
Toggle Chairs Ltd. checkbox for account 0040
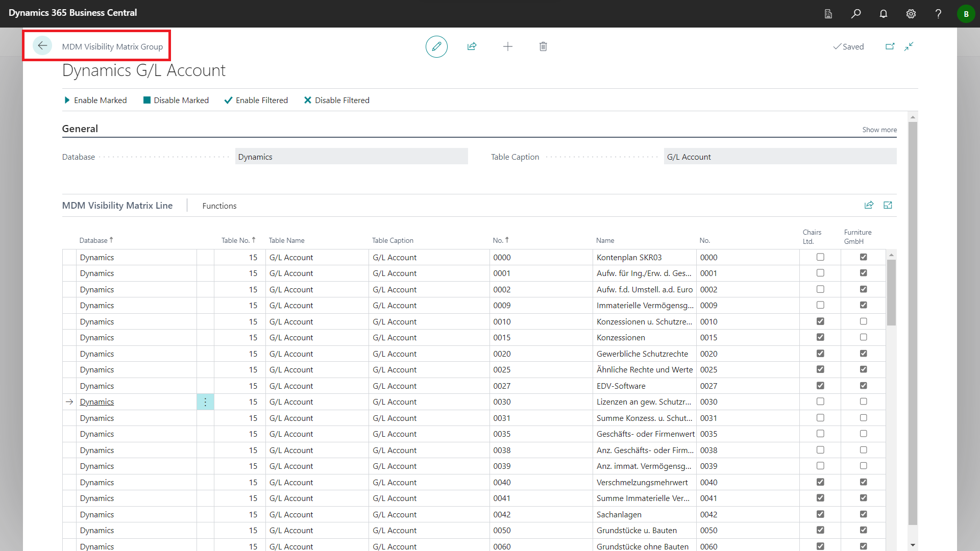pos(820,482)
